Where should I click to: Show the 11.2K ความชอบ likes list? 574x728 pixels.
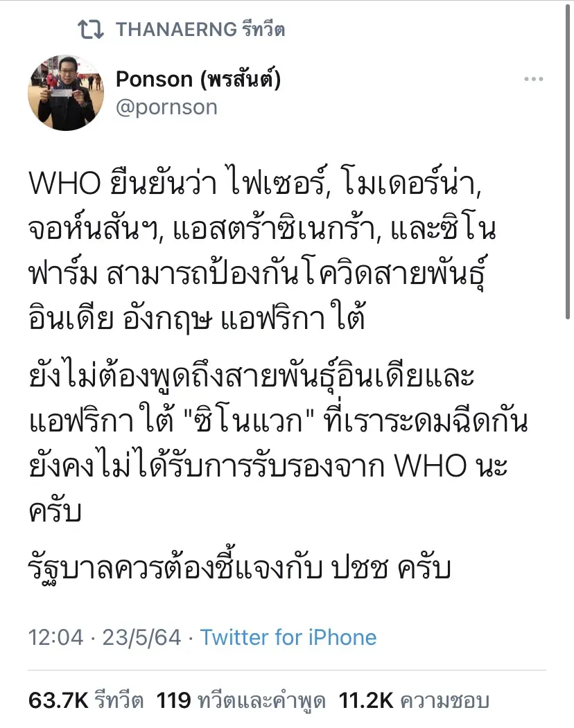(x=414, y=701)
